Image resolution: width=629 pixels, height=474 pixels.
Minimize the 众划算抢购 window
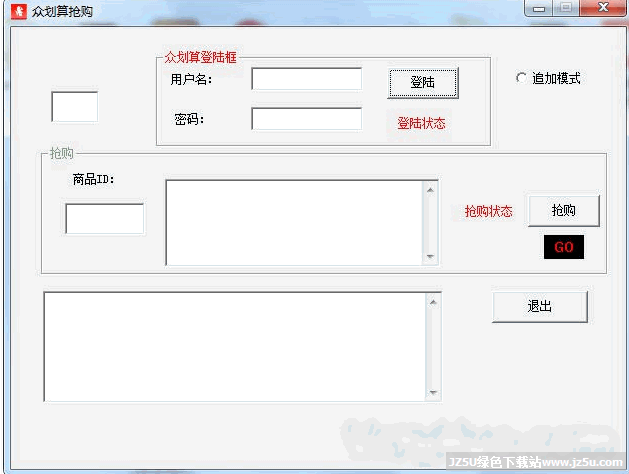[x=542, y=8]
